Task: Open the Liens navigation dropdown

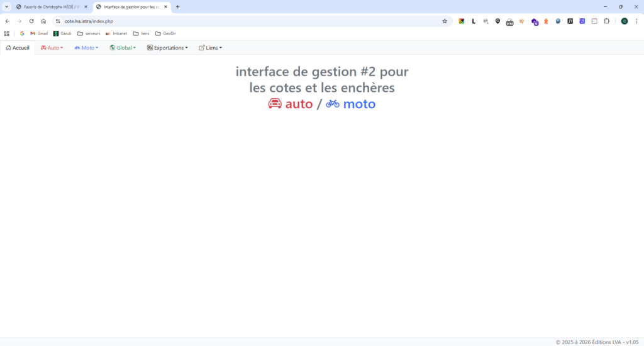Action: pos(210,48)
